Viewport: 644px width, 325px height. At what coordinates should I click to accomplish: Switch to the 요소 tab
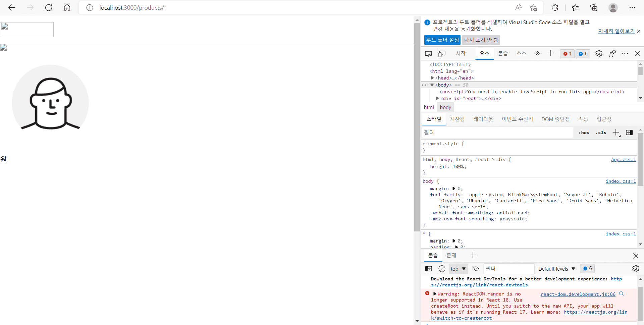484,53
